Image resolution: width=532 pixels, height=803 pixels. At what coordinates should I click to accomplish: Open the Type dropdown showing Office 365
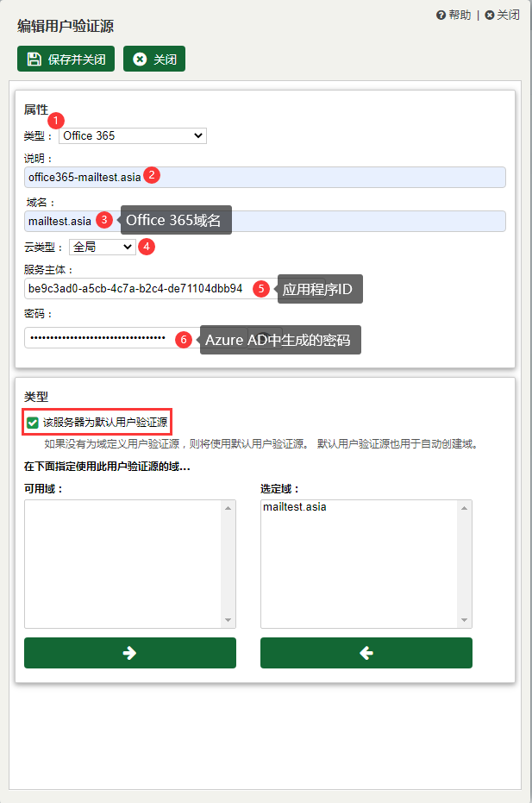tap(133, 135)
